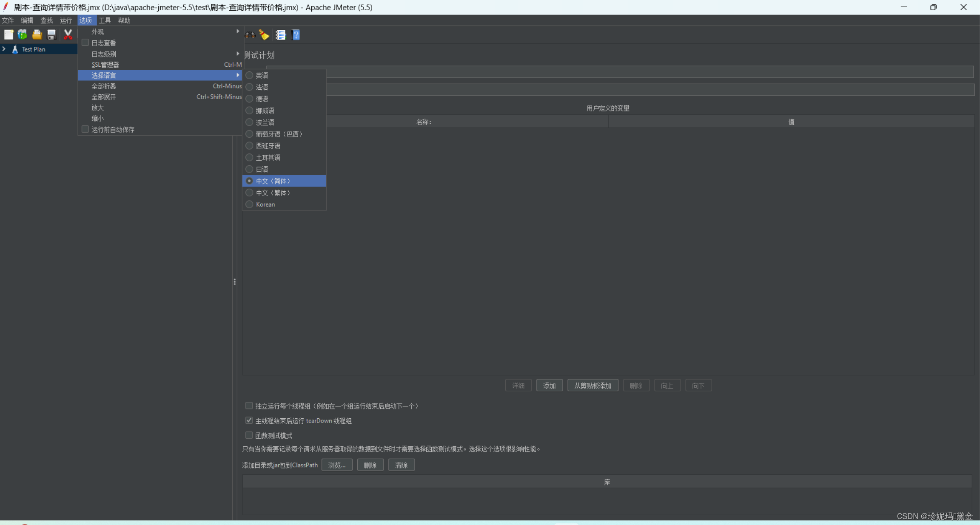Image resolution: width=980 pixels, height=525 pixels.
Task: Expand the Test Plan tree node
Action: click(4, 49)
